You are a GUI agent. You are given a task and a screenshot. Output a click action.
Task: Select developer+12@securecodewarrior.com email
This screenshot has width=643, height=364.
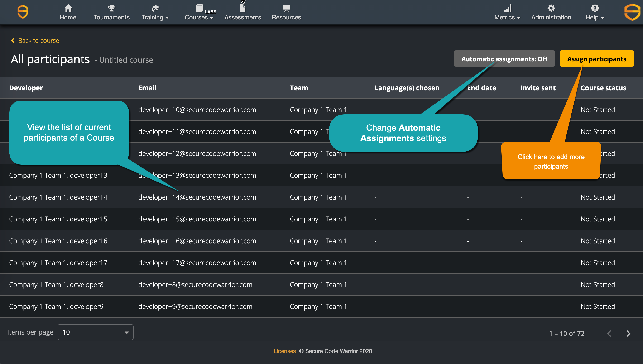click(197, 153)
